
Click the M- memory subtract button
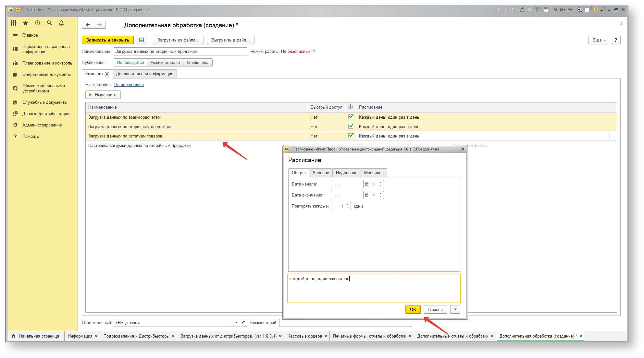(570, 10)
